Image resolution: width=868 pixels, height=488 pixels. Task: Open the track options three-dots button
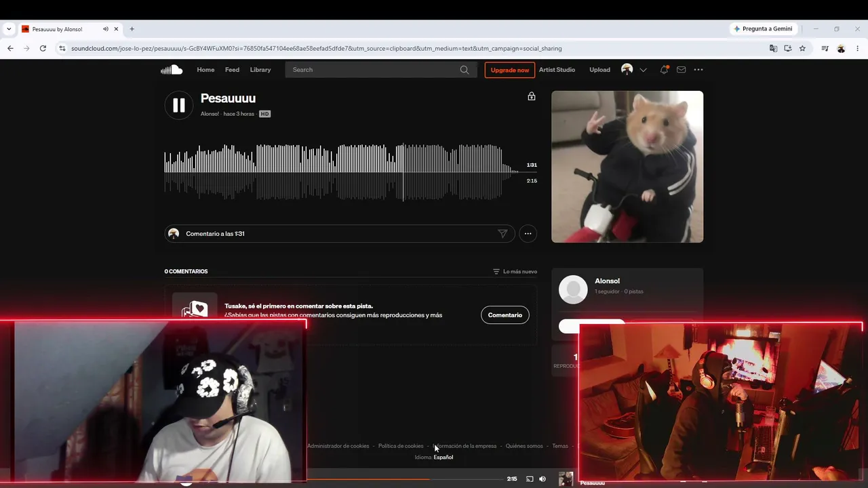[x=528, y=234]
